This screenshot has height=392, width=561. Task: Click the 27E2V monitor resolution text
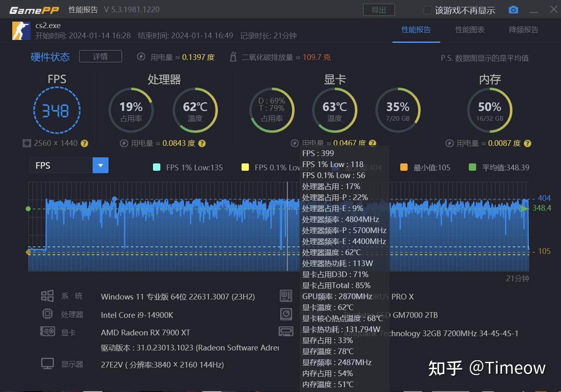pyautogui.click(x=162, y=365)
